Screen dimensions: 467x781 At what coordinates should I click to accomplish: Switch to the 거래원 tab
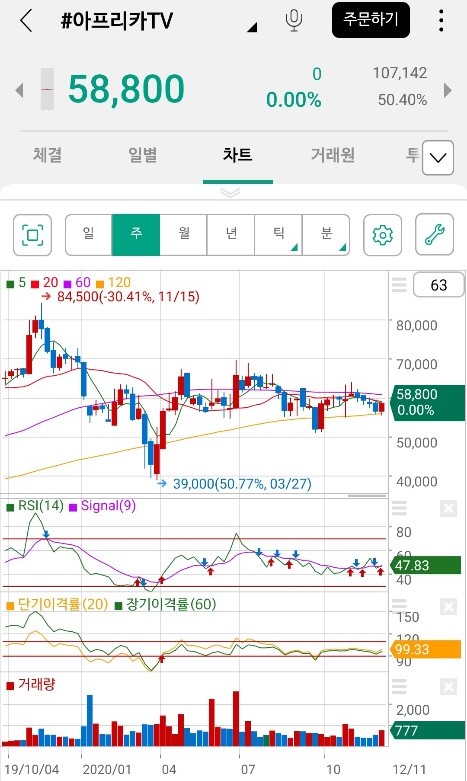(x=333, y=155)
